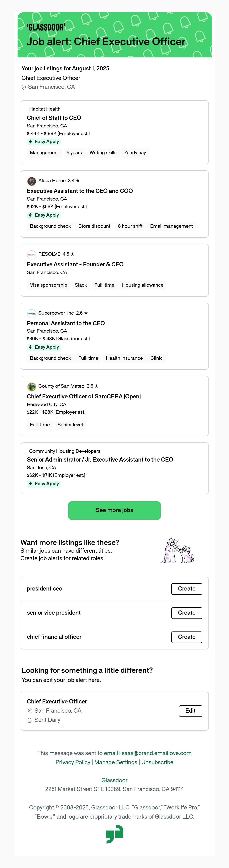Image resolution: width=229 pixels, height=868 pixels.
Task: Click the cats illustration
Action: click(x=177, y=551)
